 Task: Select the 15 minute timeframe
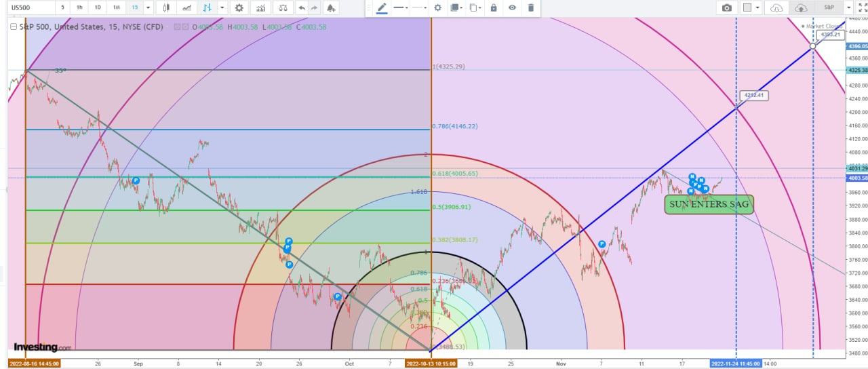coord(134,7)
